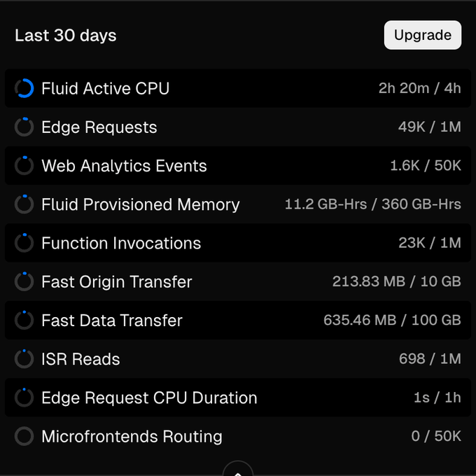The height and width of the screenshot is (476, 476).
Task: Click the ISR Reads usage ring icon
Action: click(x=24, y=359)
